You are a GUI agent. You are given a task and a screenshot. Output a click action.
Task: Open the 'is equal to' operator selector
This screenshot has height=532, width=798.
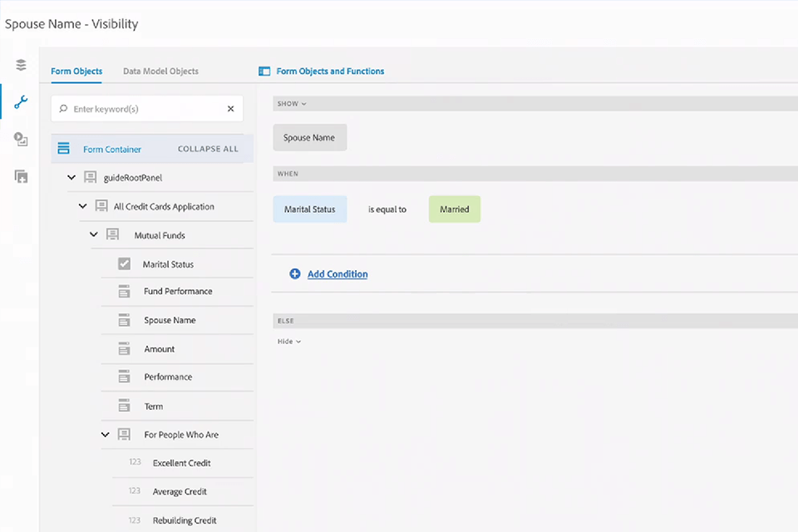[387, 209]
